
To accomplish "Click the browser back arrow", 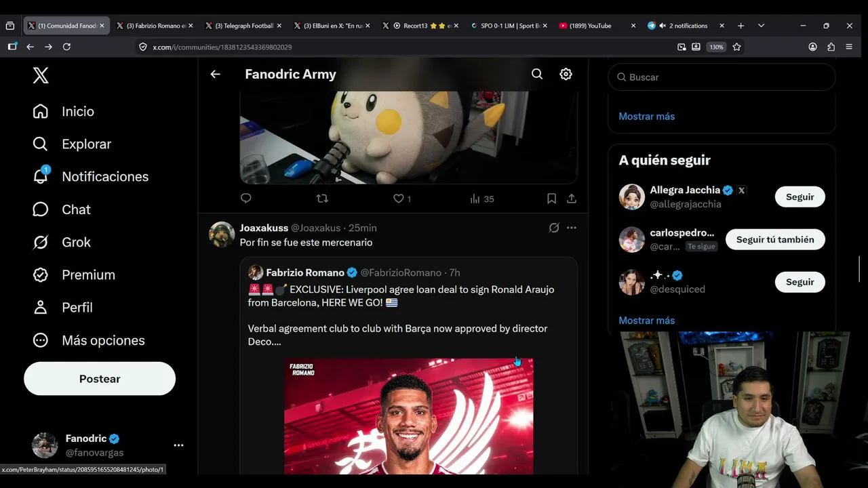I will 30,47.
